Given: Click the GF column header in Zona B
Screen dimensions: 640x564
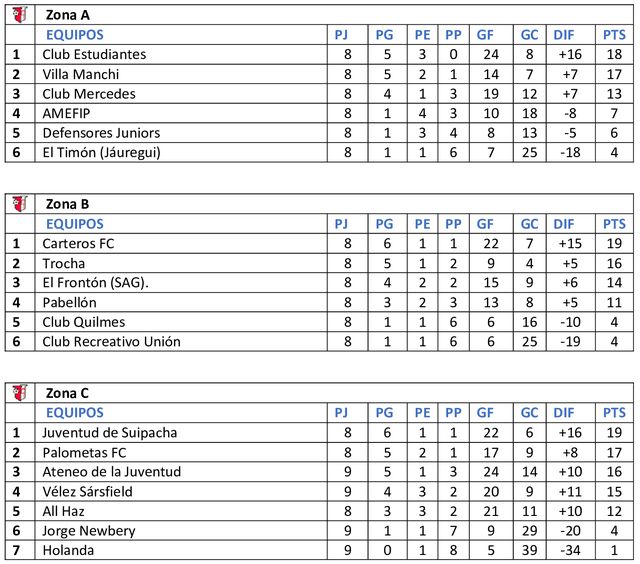Looking at the screenshot, I should (485, 224).
